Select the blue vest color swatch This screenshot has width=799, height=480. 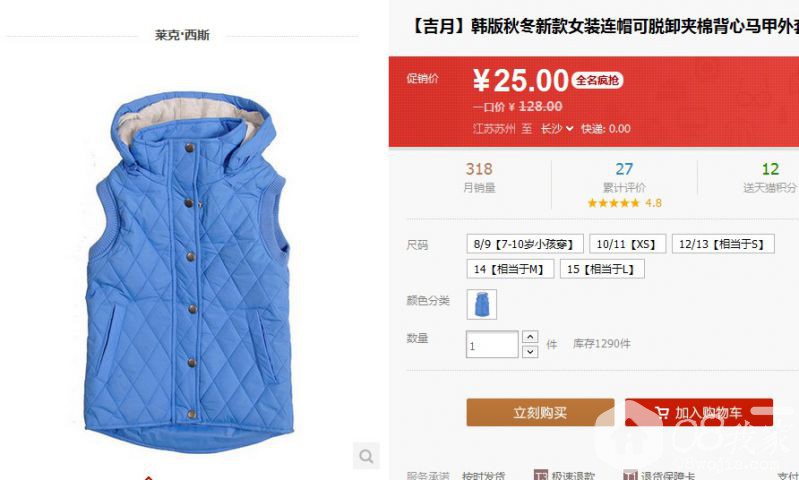pyautogui.click(x=482, y=304)
